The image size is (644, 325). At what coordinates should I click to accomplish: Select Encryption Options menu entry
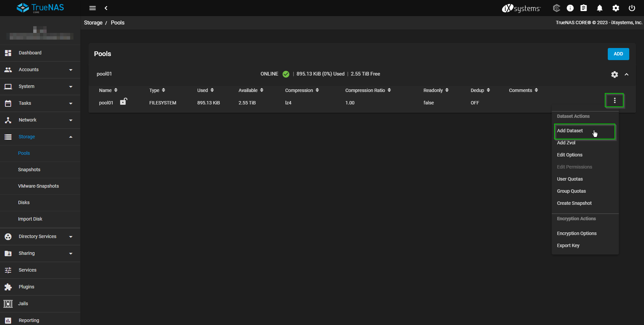pyautogui.click(x=577, y=234)
